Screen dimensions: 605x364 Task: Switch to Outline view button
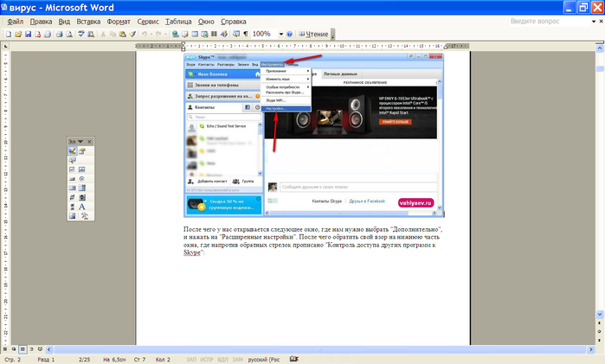(x=31, y=349)
